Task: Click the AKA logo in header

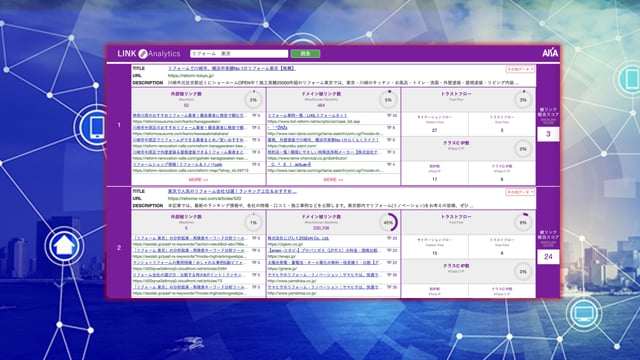Action: (550, 53)
